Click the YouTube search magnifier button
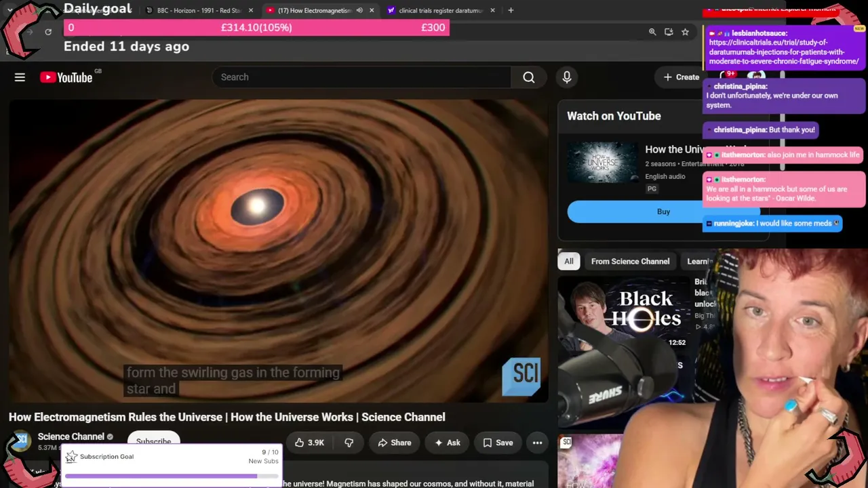The width and height of the screenshot is (868, 488). pos(529,77)
